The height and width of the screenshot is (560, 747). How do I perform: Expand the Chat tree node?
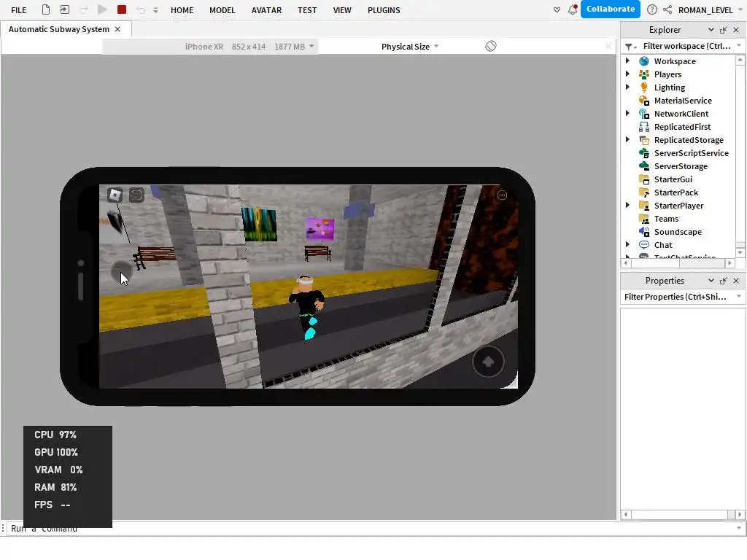click(627, 244)
